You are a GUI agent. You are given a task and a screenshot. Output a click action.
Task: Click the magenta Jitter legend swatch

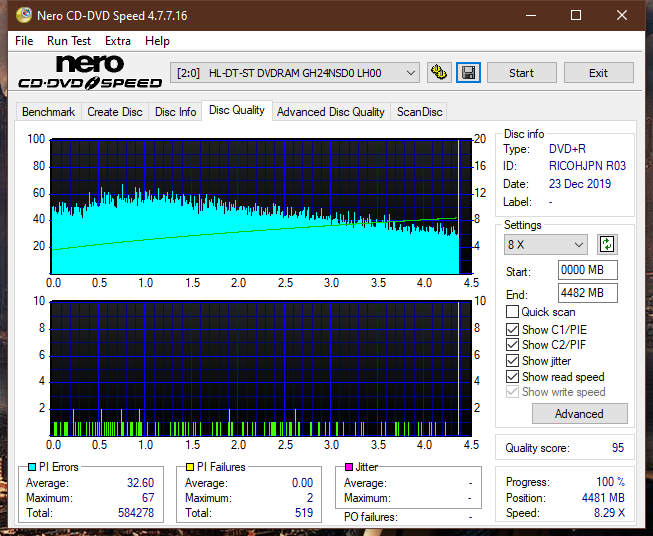(x=349, y=467)
